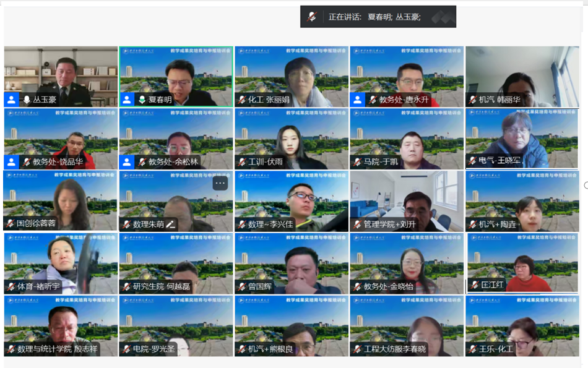Click the 数理与统计学院 殷志祥 name label

(57, 349)
